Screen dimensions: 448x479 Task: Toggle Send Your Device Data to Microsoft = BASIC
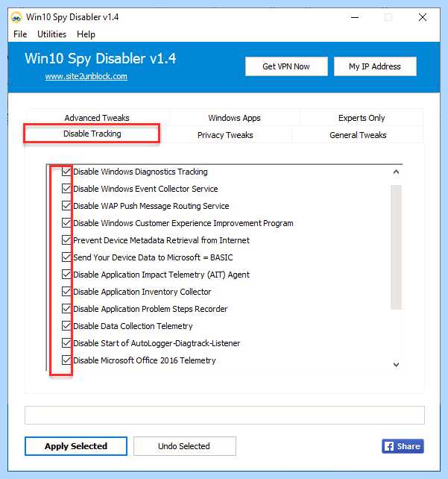point(66,257)
